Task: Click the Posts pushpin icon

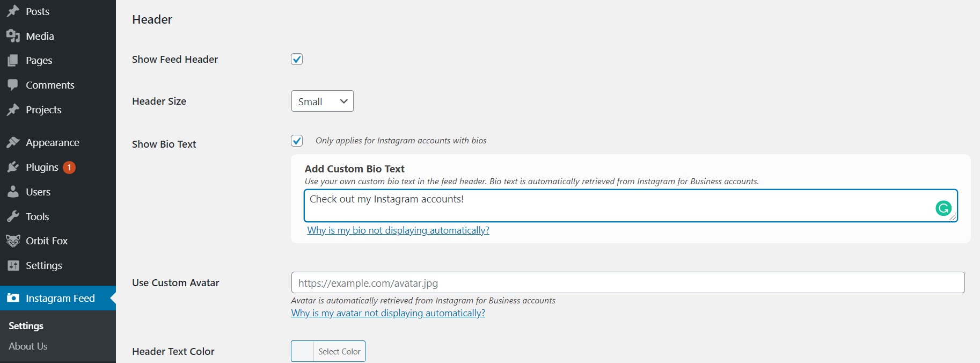Action: click(13, 11)
